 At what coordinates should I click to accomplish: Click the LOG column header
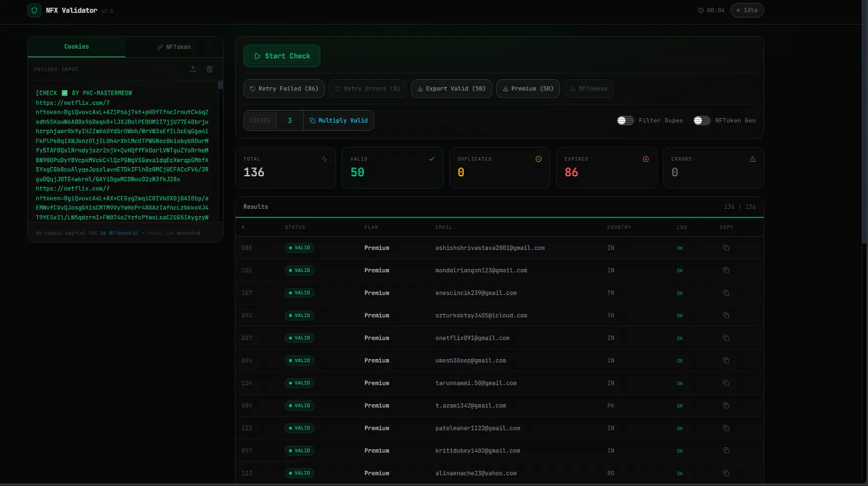tap(682, 227)
